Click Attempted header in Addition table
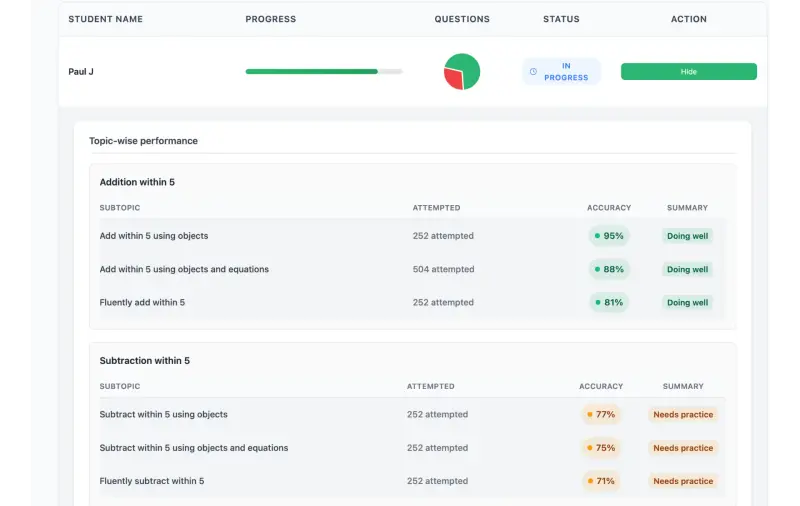The height and width of the screenshot is (506, 800). click(x=436, y=208)
